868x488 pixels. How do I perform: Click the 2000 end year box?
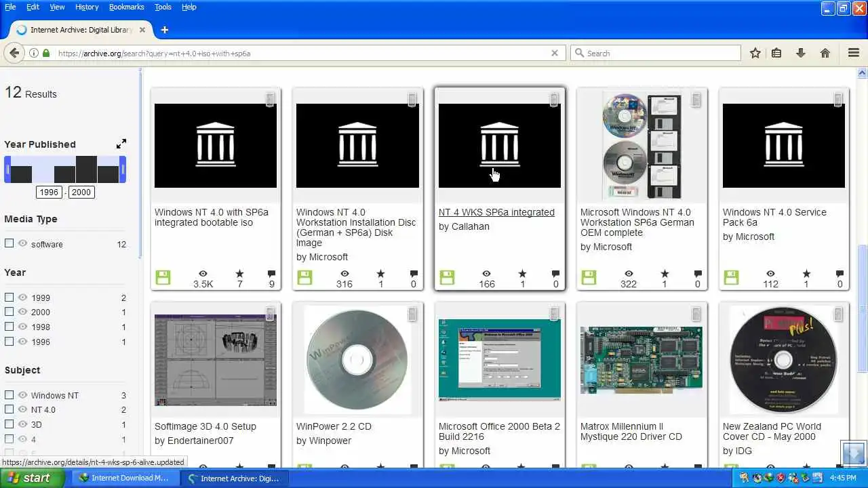81,192
